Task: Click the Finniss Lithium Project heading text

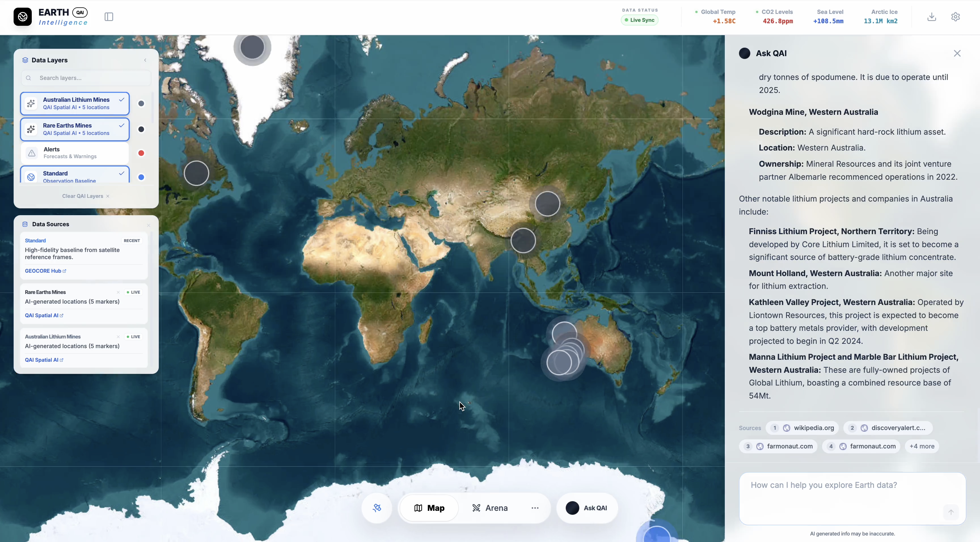Action: click(x=832, y=231)
